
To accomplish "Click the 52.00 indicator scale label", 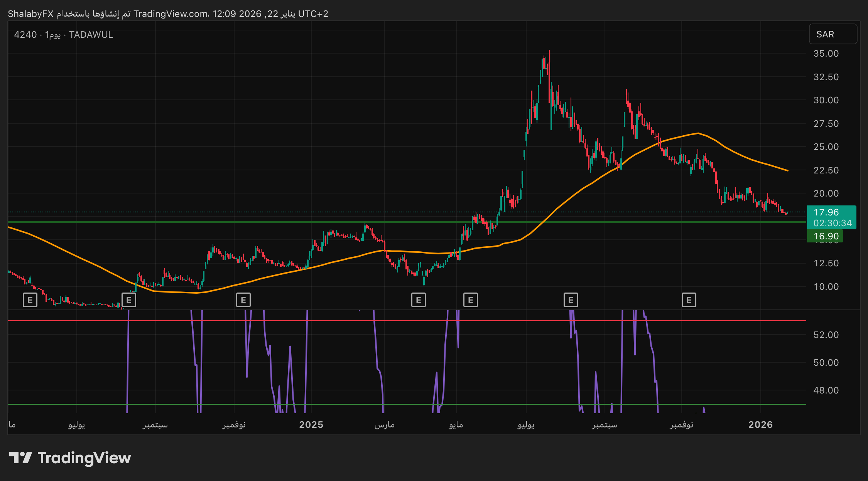I will [x=826, y=335].
